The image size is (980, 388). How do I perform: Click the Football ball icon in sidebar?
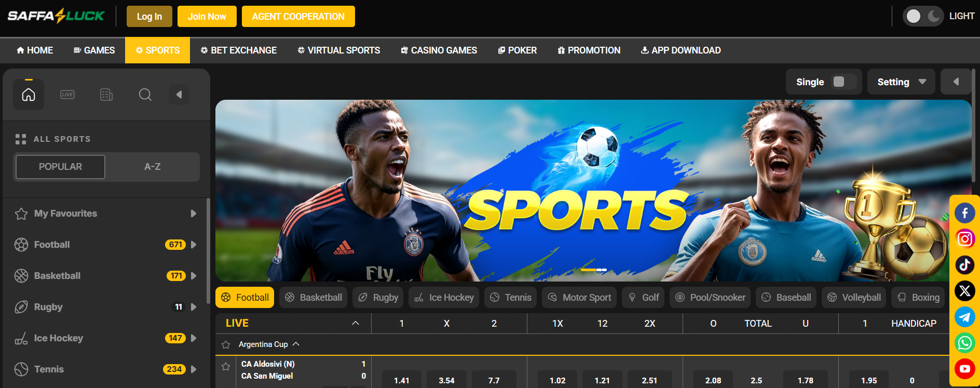click(x=21, y=245)
